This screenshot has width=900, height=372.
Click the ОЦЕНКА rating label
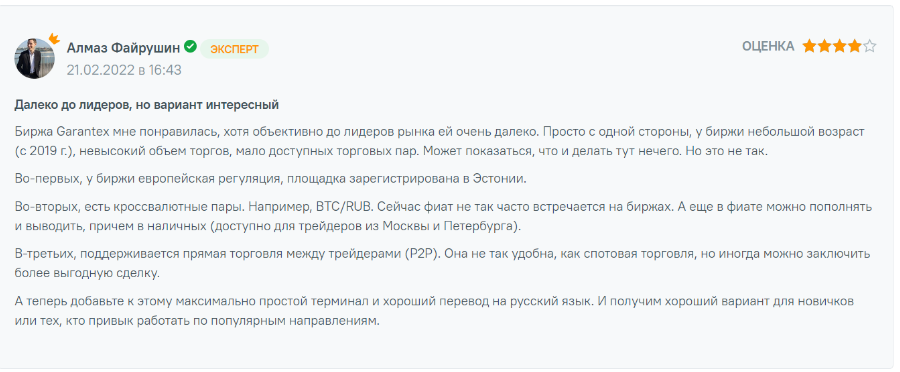768,46
